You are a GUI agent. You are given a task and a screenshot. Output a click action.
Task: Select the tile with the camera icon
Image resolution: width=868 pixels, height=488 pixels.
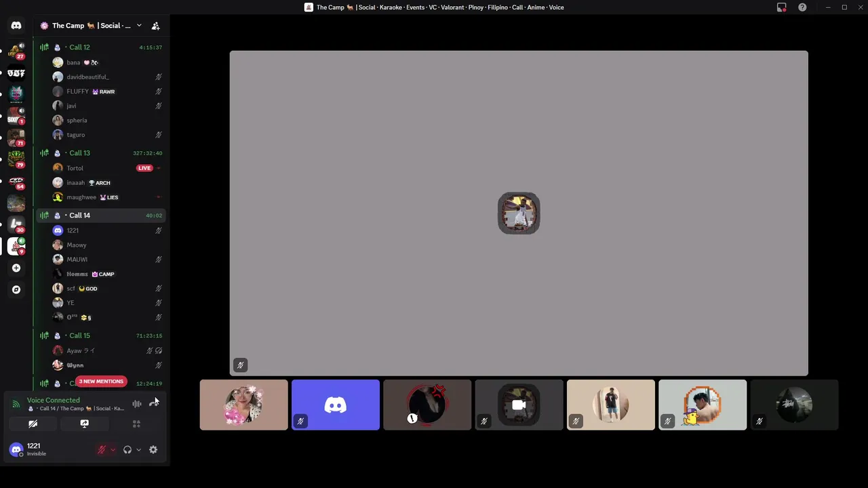[x=519, y=405]
